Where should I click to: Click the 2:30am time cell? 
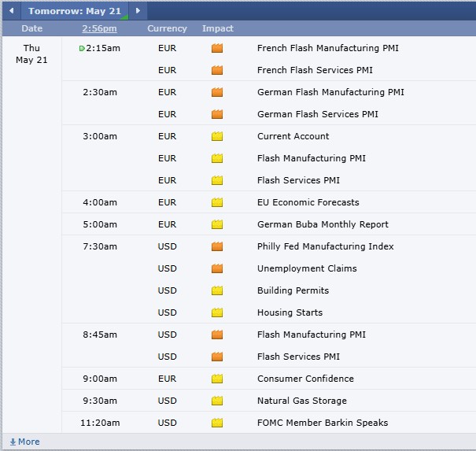[100, 92]
